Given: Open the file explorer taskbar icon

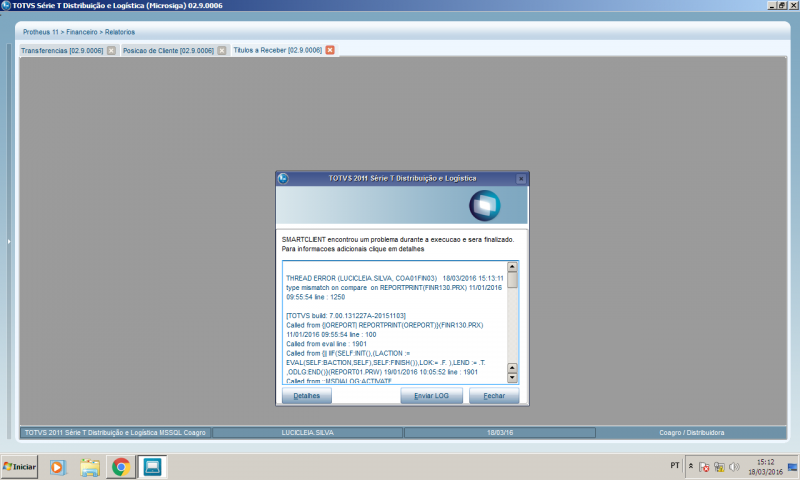Looking at the screenshot, I should pyautogui.click(x=90, y=467).
